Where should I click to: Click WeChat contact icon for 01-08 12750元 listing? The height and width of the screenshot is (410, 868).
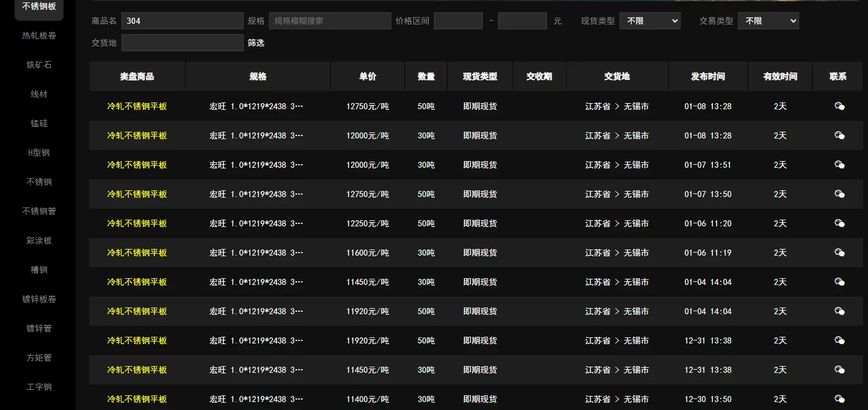click(839, 106)
